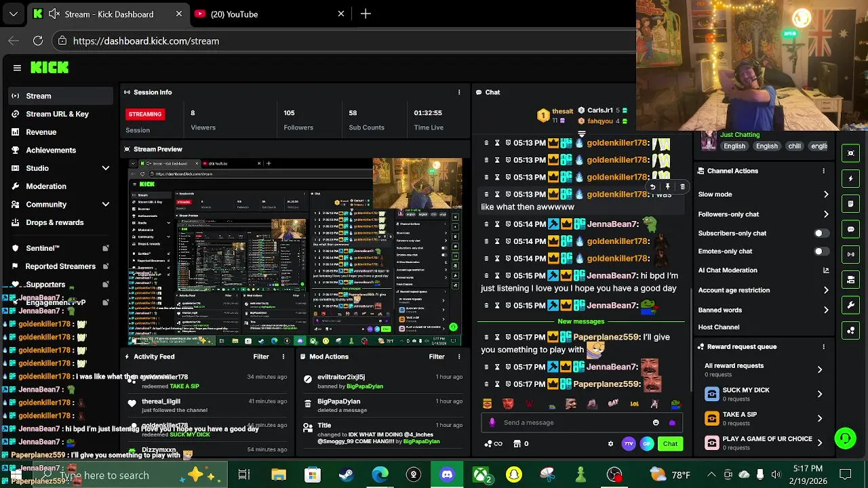Open Banned words settings
The image size is (868, 488).
(x=764, y=310)
